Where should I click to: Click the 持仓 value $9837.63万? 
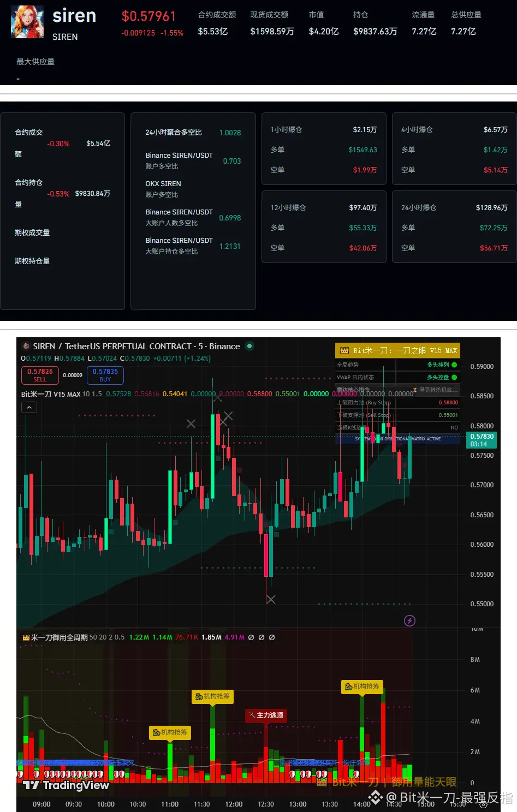click(375, 32)
